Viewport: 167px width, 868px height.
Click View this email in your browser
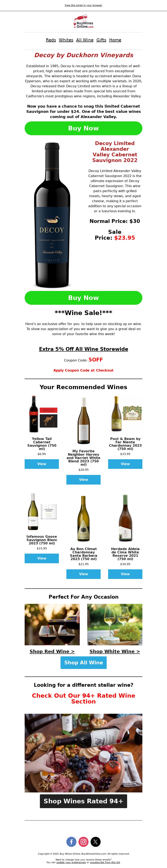(83, 5)
